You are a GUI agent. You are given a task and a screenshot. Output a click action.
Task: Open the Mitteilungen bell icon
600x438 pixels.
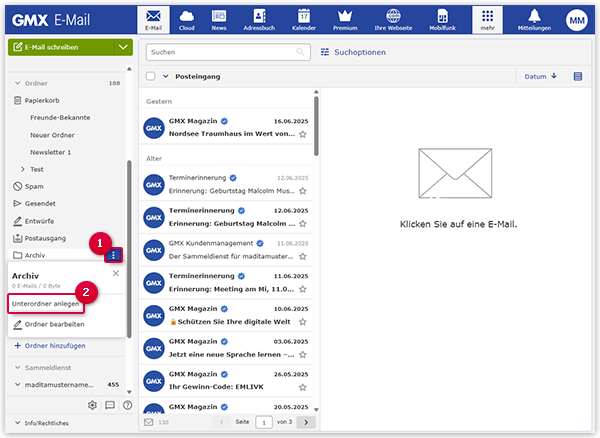(534, 20)
